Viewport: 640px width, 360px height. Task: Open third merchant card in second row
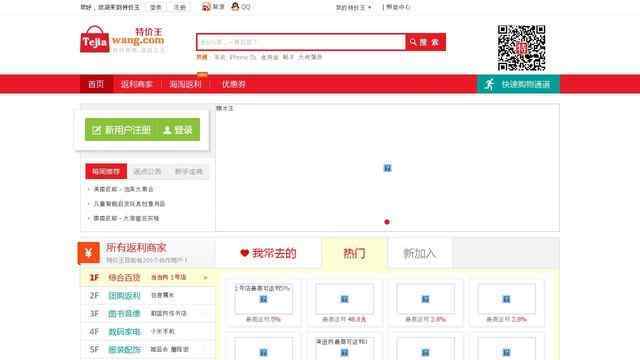coord(425,347)
